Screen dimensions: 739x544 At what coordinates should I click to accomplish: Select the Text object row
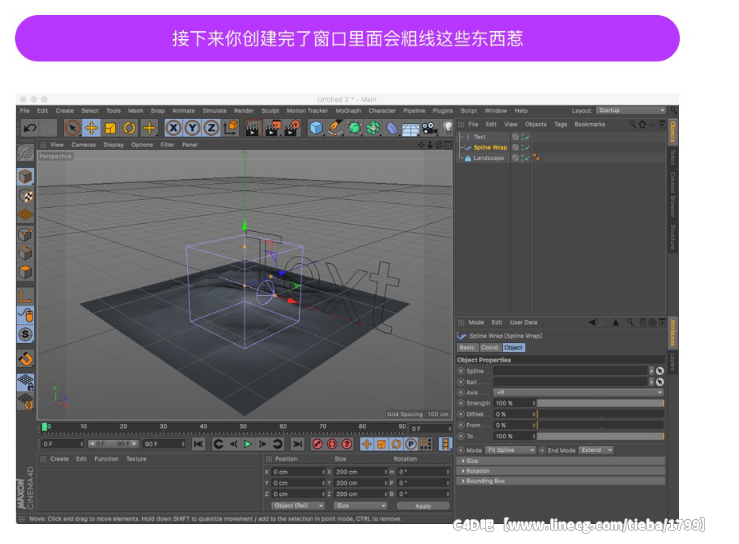(480, 137)
